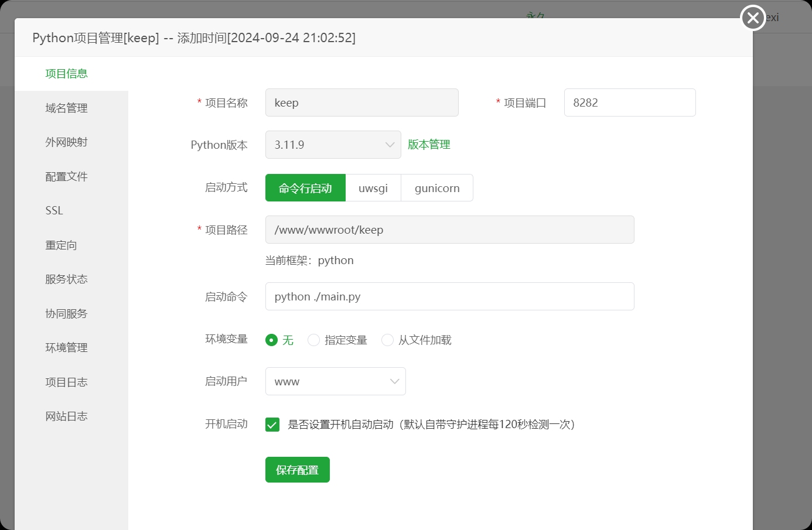Select 从文件加载 radio option

pyautogui.click(x=417, y=340)
